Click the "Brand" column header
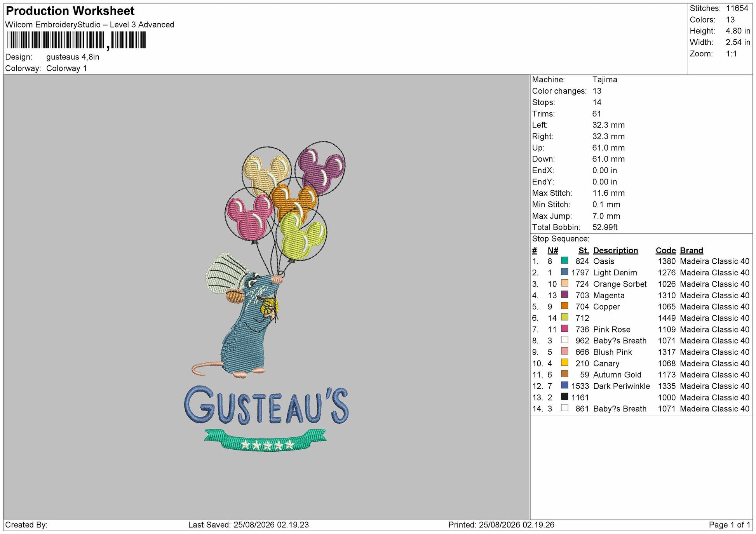Screen dimensions: 756x534 (692, 250)
